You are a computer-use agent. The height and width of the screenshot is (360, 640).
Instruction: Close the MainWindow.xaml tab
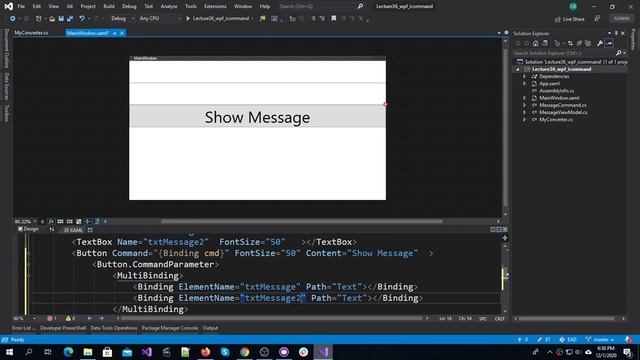(x=122, y=33)
